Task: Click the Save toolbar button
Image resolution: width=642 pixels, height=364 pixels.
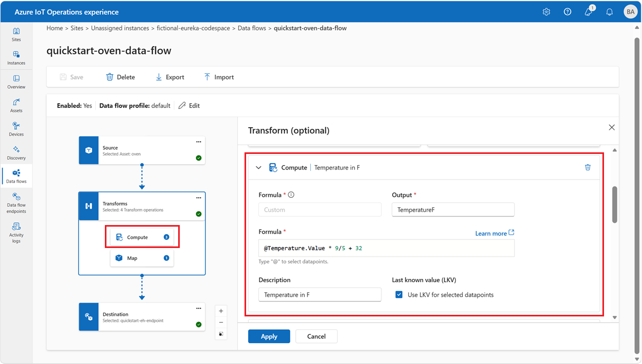Action: [x=71, y=77]
